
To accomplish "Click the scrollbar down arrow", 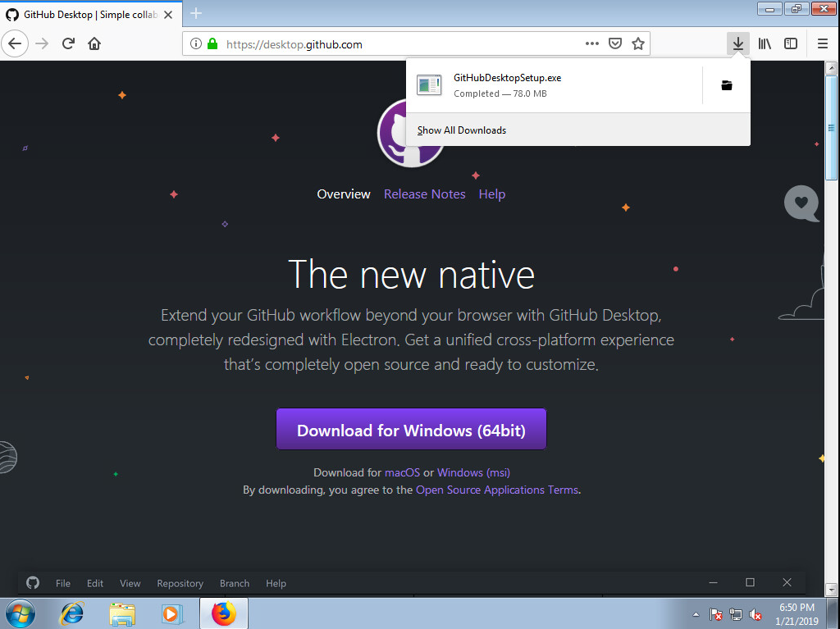I will pyautogui.click(x=832, y=590).
